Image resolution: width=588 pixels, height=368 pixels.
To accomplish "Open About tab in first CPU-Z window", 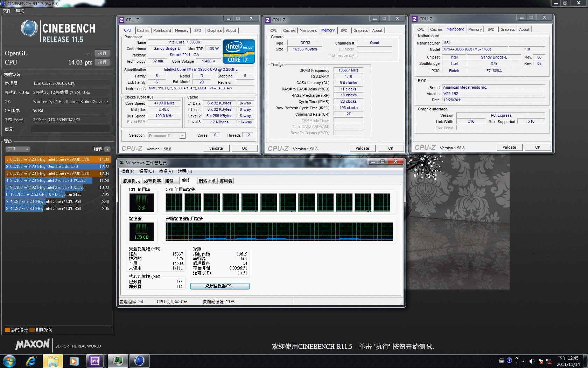I will click(231, 30).
